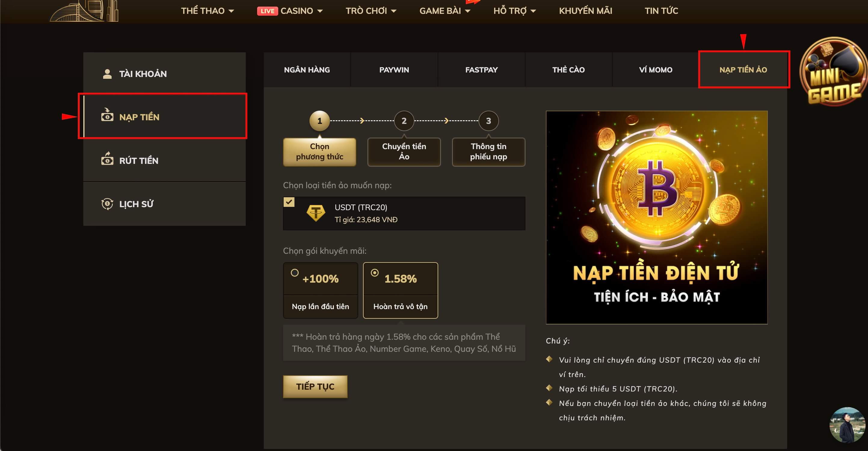Expand the Thể Thao dropdown menu
The image size is (868, 451).
coord(207,11)
